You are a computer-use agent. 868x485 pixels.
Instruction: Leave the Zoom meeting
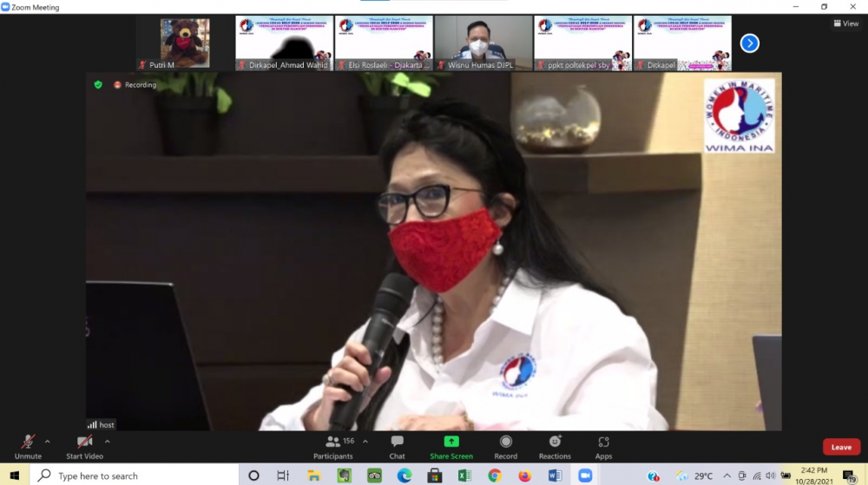click(841, 447)
